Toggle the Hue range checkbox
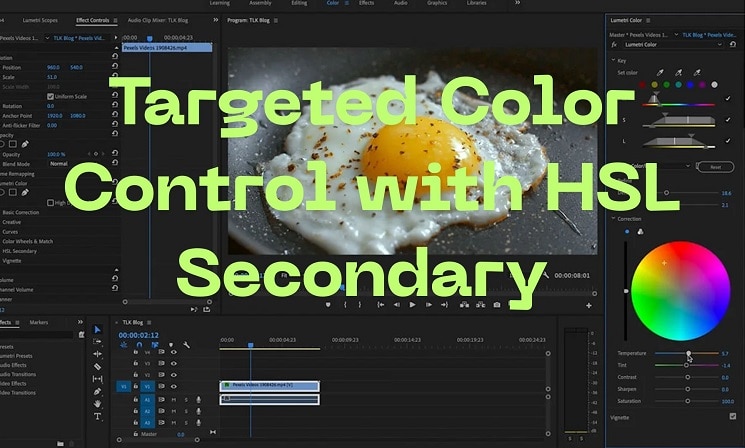The image size is (745, 448). pyautogui.click(x=728, y=98)
